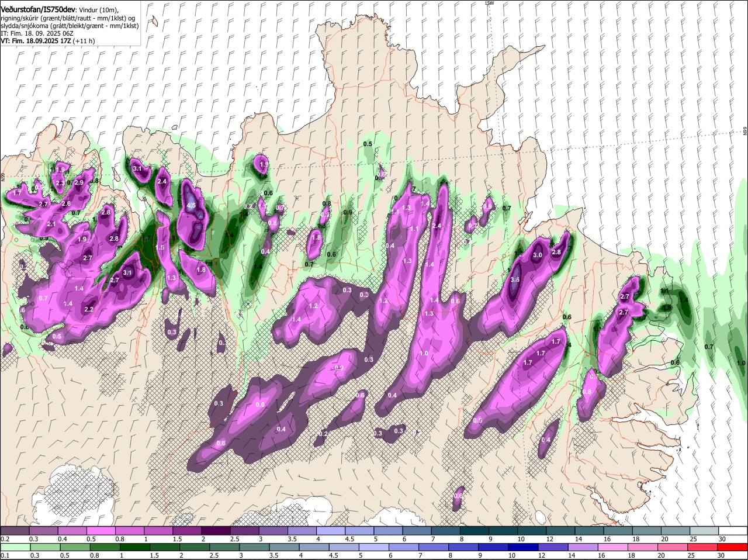Pick the red 25–30 lower legend swatch

[702, 548]
